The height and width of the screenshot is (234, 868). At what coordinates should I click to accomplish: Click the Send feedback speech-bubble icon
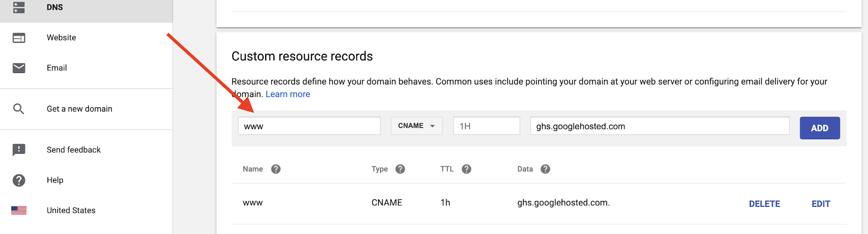[x=19, y=150]
